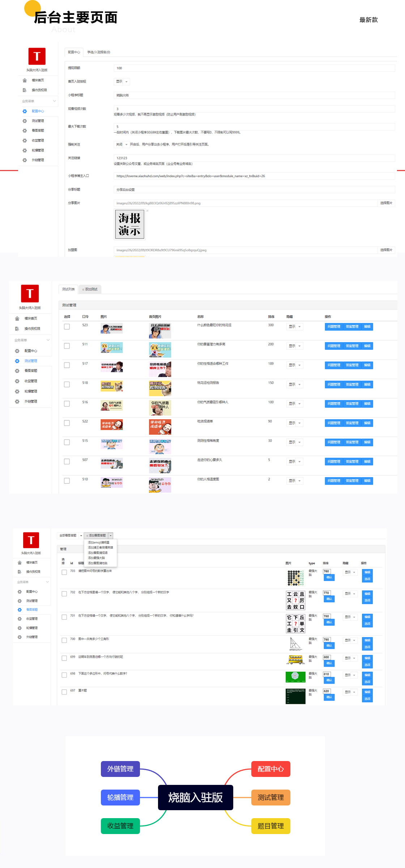Tick the checkbox for test row 523
The width and height of the screenshot is (405, 868).
[67, 327]
